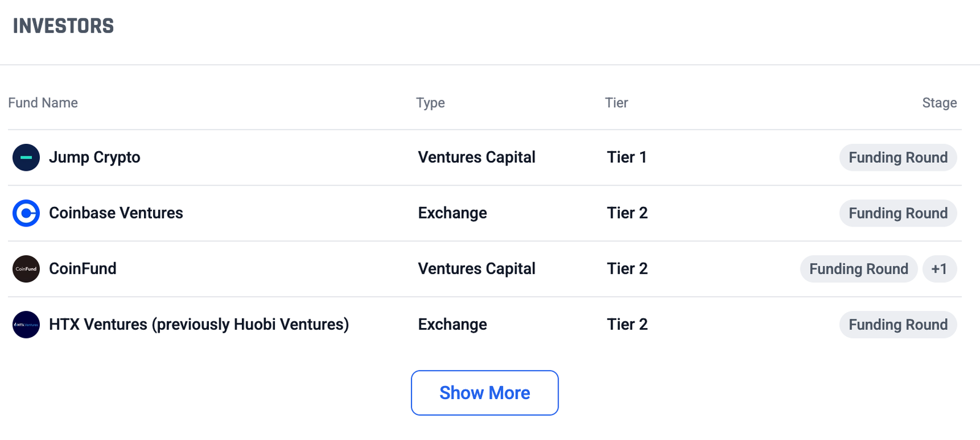Click the HTX Ventures logo icon
The height and width of the screenshot is (440, 980).
tap(26, 324)
